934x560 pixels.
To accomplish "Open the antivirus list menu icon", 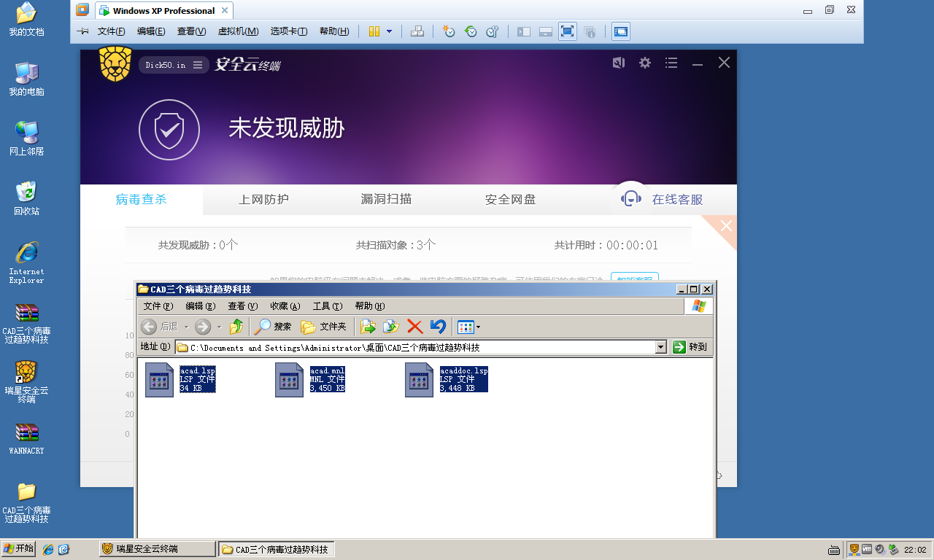I will coord(671,63).
